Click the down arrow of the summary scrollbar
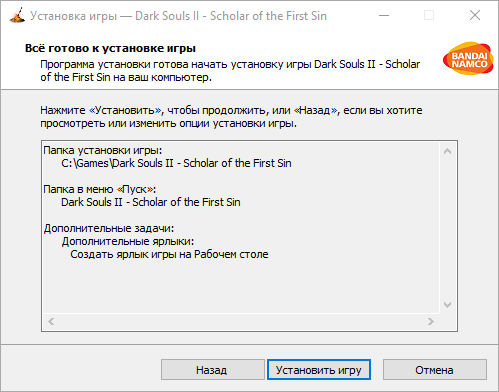The width and height of the screenshot is (499, 392). (x=448, y=305)
